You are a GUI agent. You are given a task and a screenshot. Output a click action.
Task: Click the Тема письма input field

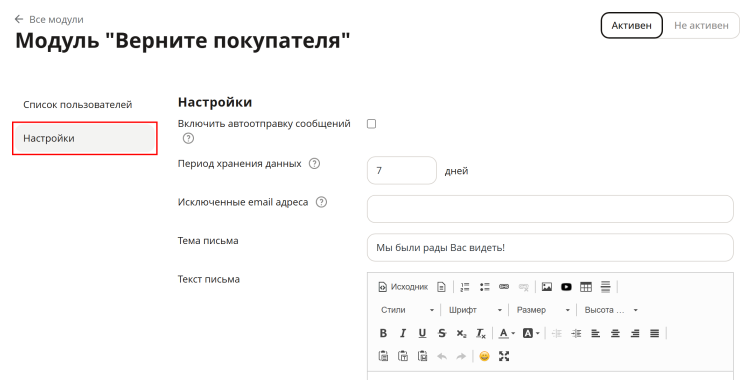(x=550, y=247)
